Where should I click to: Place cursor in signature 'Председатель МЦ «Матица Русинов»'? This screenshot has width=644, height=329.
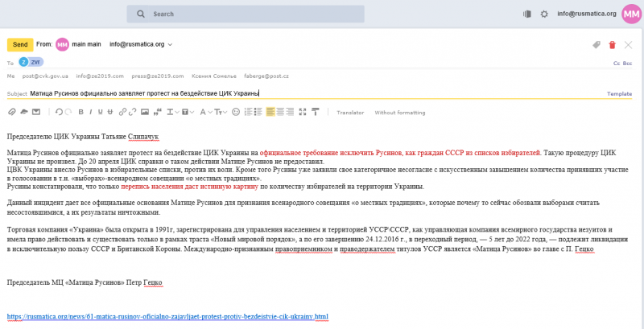coord(85,282)
